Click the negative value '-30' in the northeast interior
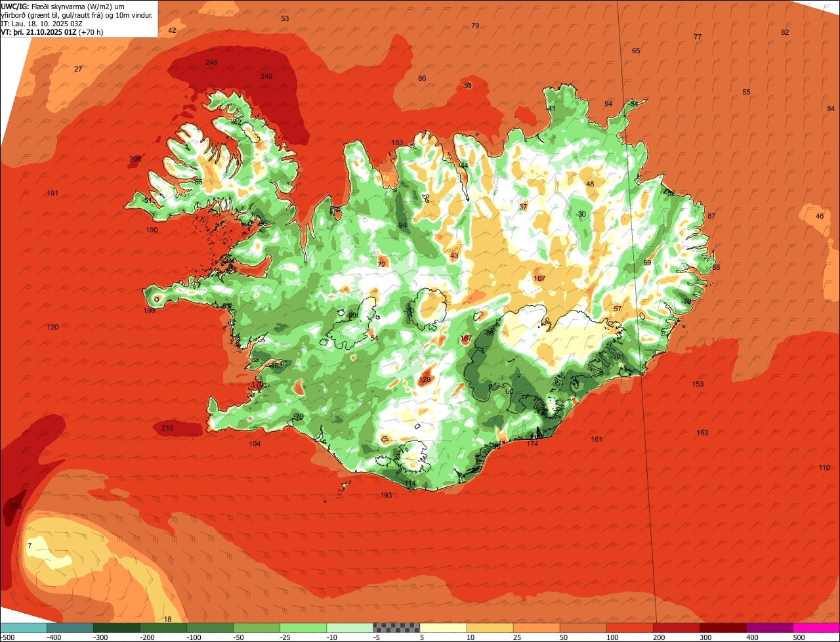 point(580,214)
